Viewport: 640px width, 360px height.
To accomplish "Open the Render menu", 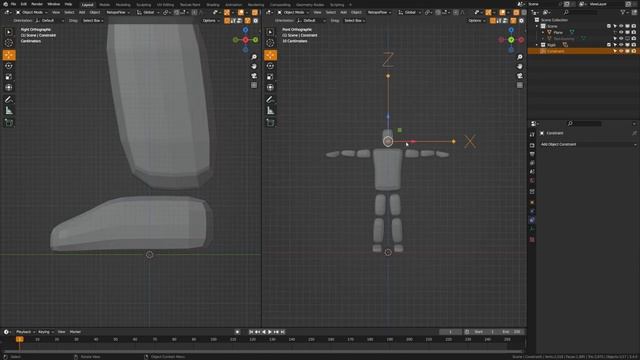I will (37, 4).
